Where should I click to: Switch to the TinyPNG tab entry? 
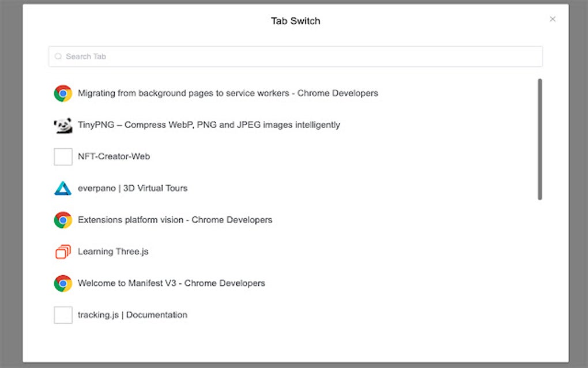209,125
